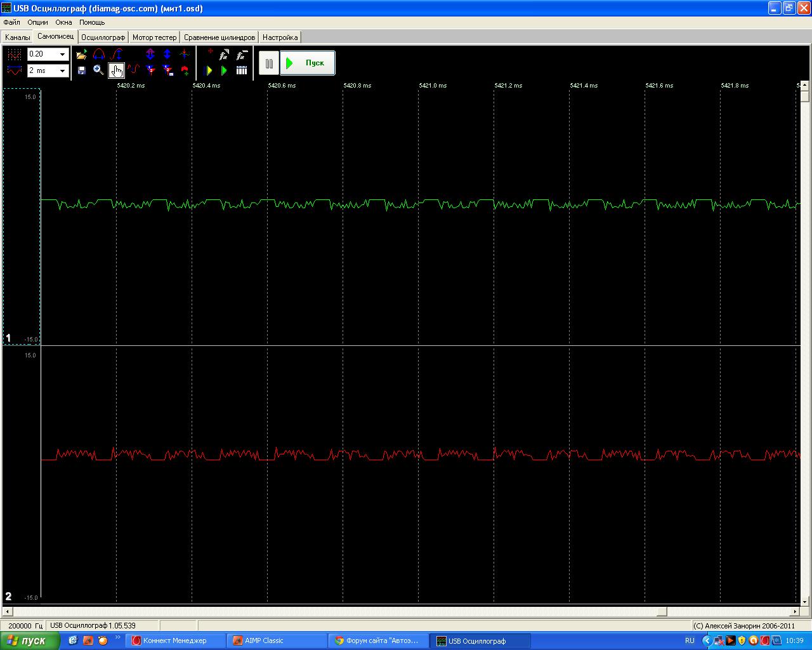Save the recording with floppy disk icon
The height and width of the screenshot is (650, 812).
(81, 70)
